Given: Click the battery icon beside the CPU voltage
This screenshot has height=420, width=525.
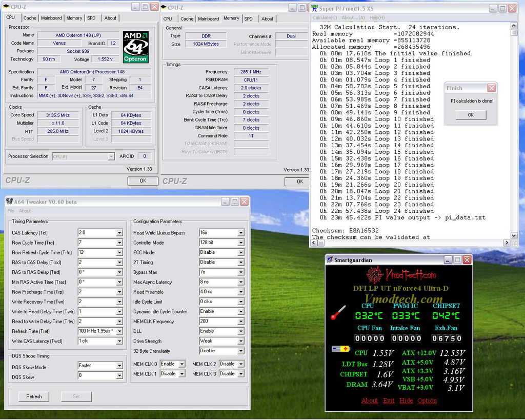Looking at the screenshot, I should 340,349.
